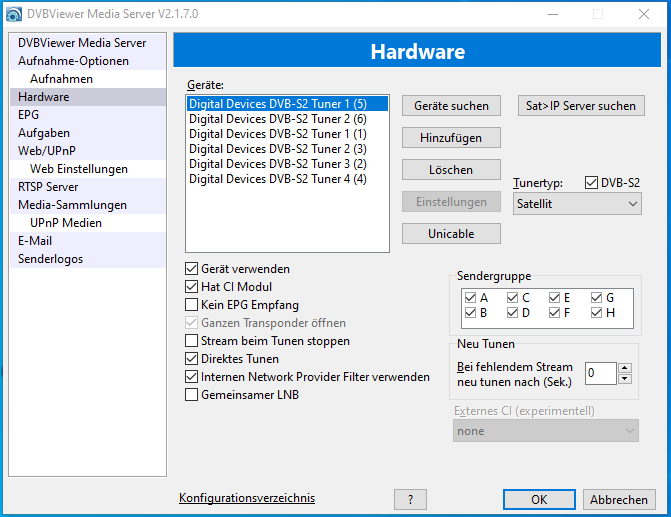Uncheck Sendergruppe D
671x517 pixels.
pyautogui.click(x=512, y=313)
